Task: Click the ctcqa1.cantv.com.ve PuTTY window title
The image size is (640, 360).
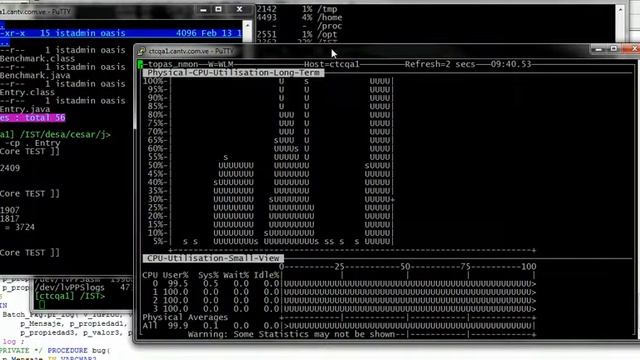Action: click(191, 51)
